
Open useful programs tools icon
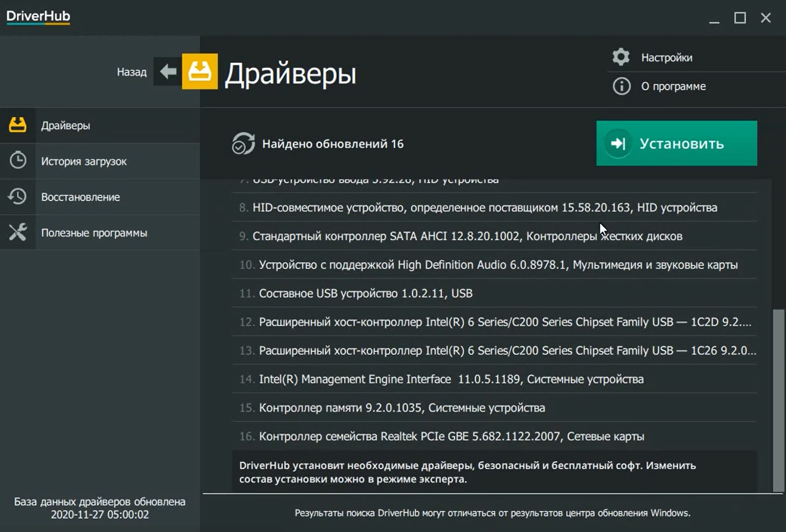(18, 233)
